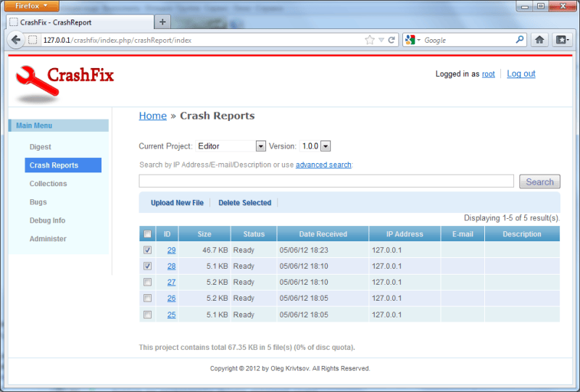Click the site identity icon in address bar
Screen dimensions: 580x392
tap(33, 40)
